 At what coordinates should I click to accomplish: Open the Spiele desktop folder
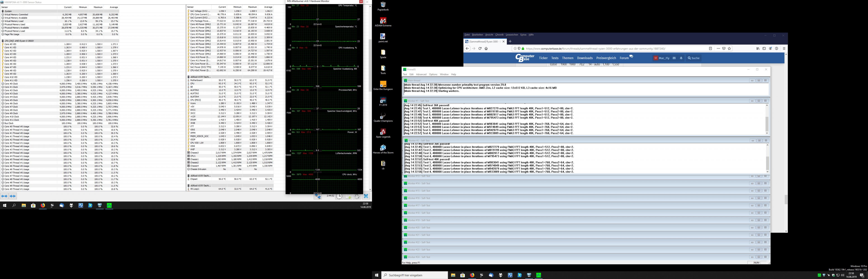click(383, 54)
